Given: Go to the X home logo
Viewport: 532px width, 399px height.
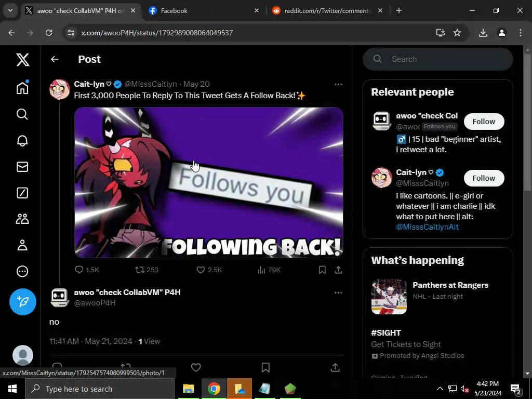Looking at the screenshot, I should [x=23, y=60].
